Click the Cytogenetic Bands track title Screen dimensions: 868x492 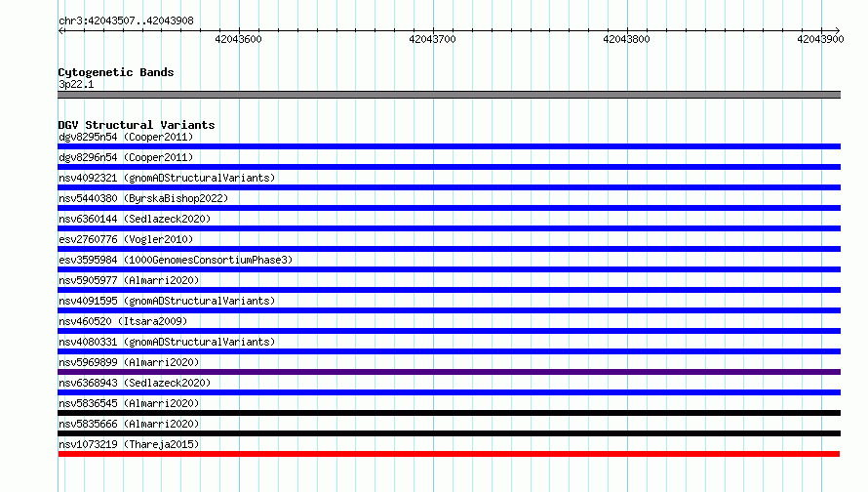click(x=116, y=72)
